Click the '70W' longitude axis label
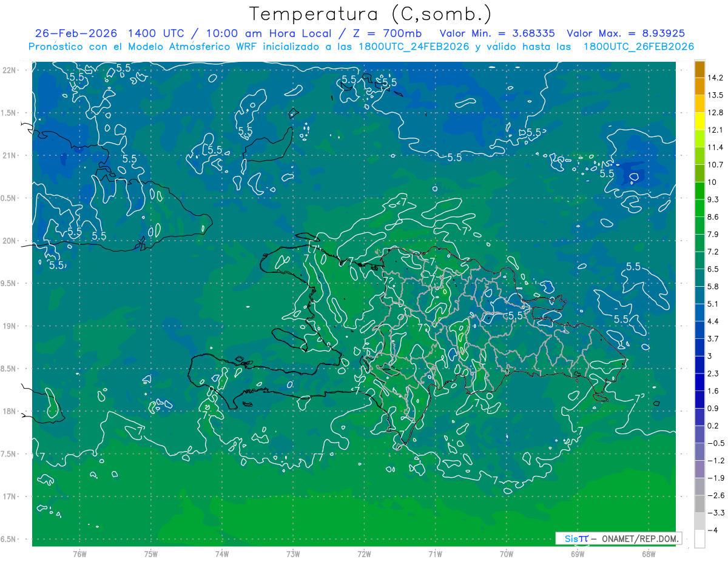Image resolution: width=728 pixels, height=562 pixels. point(507,554)
